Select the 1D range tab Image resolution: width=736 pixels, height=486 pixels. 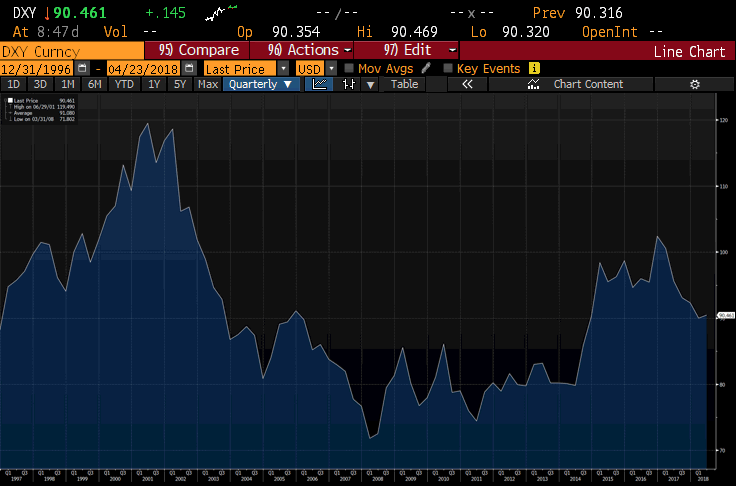(x=14, y=84)
